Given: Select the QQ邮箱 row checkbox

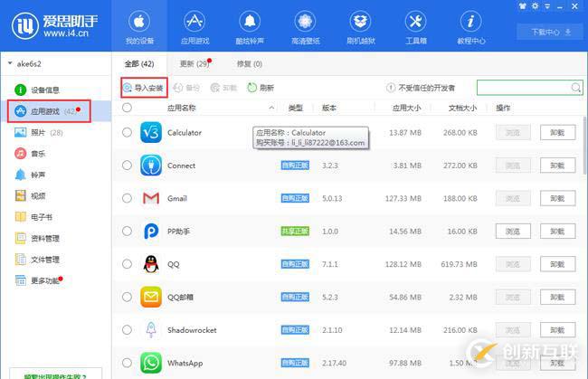Looking at the screenshot, I should 127,297.
